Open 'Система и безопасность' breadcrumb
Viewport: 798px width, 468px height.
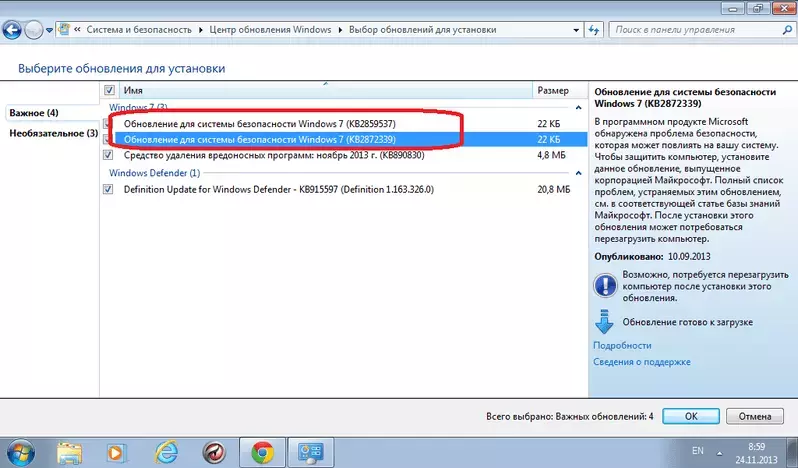139,30
